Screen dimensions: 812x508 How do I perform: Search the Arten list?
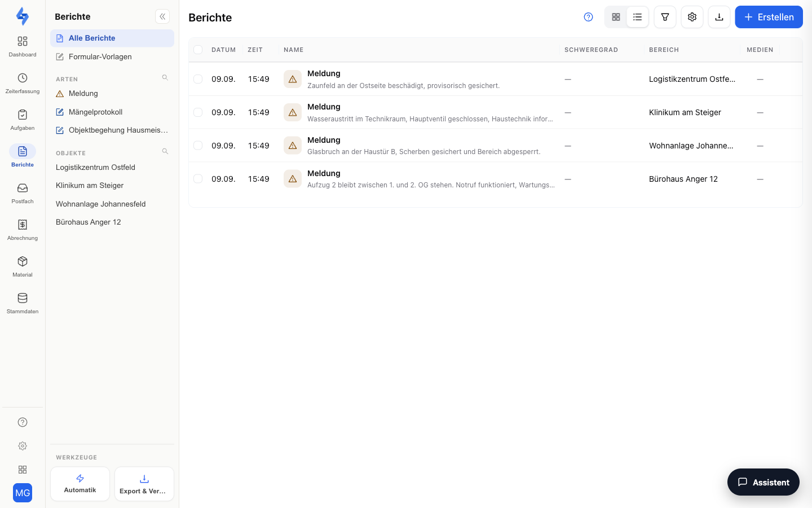[x=165, y=78]
